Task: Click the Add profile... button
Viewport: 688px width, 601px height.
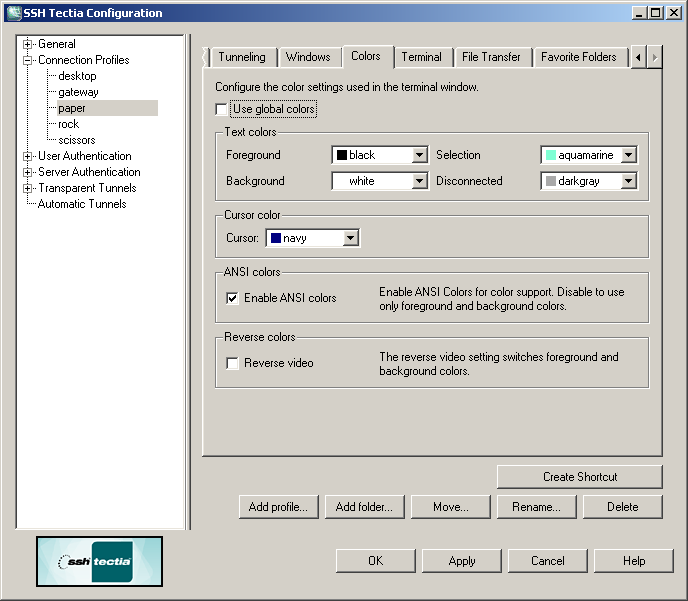Action: pyautogui.click(x=278, y=507)
